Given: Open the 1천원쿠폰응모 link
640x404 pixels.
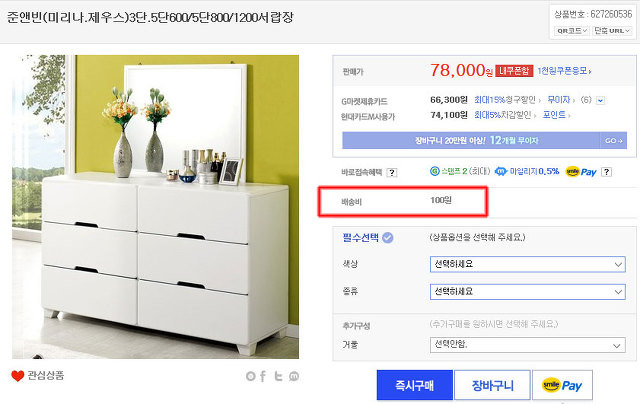Looking at the screenshot, I should coord(564,71).
